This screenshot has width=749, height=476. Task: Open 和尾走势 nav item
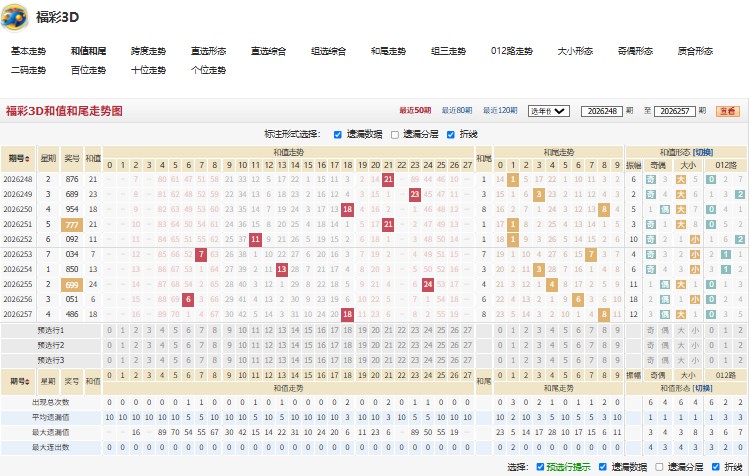coord(388,51)
